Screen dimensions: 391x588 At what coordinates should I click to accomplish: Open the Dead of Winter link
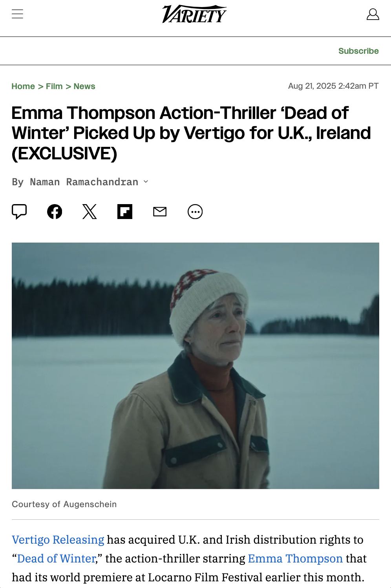(57, 559)
